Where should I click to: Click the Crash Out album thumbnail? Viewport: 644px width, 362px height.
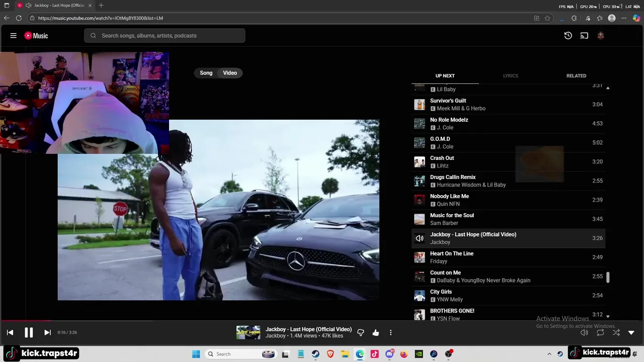tap(420, 162)
